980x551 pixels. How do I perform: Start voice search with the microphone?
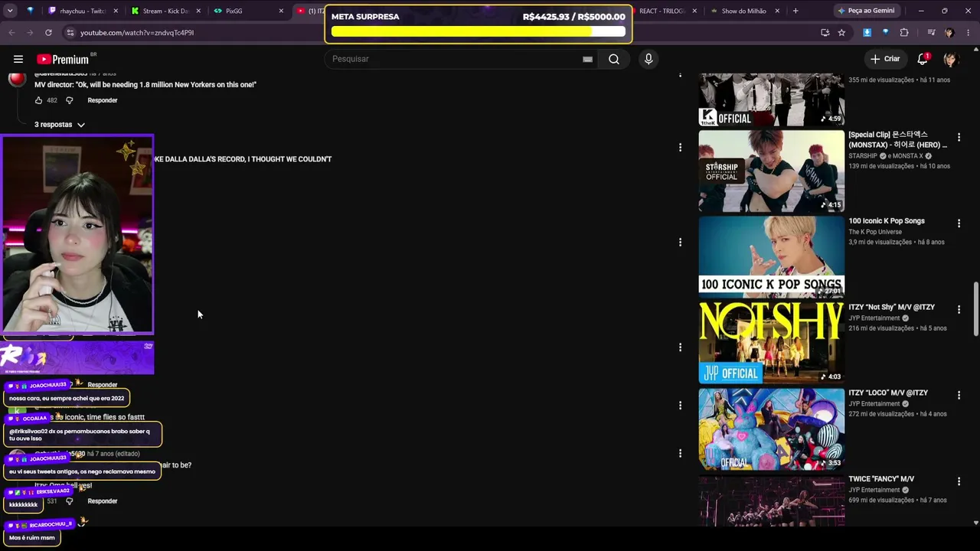(x=648, y=59)
